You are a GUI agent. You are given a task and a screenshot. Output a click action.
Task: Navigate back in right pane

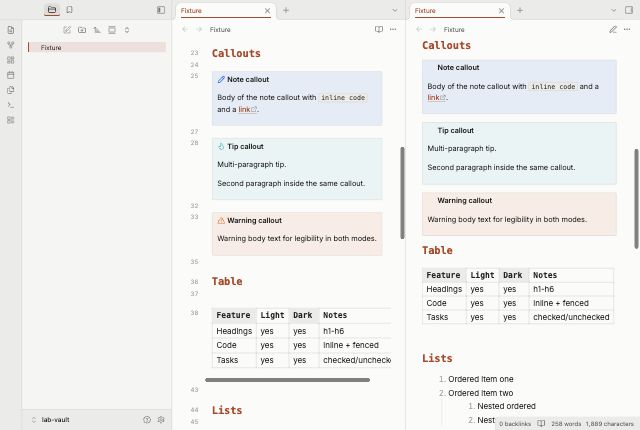point(419,29)
